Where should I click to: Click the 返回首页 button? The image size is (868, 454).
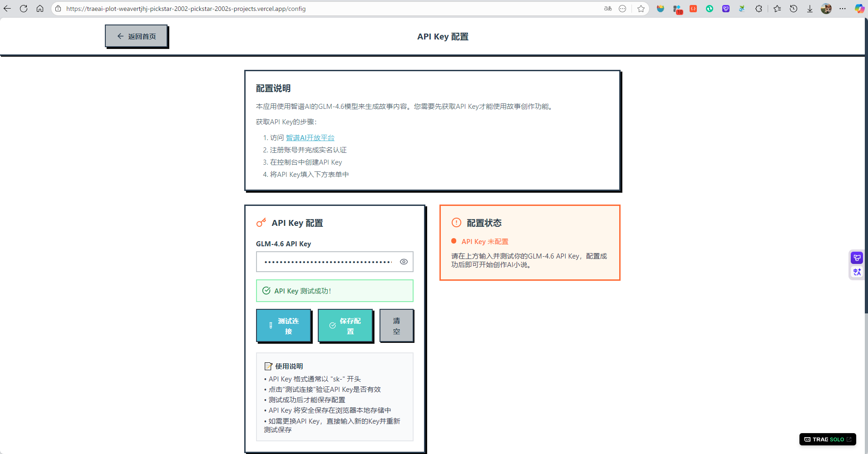[136, 36]
